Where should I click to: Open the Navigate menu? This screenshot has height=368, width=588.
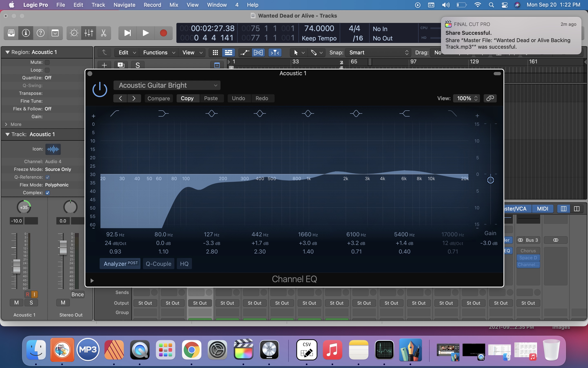point(124,5)
